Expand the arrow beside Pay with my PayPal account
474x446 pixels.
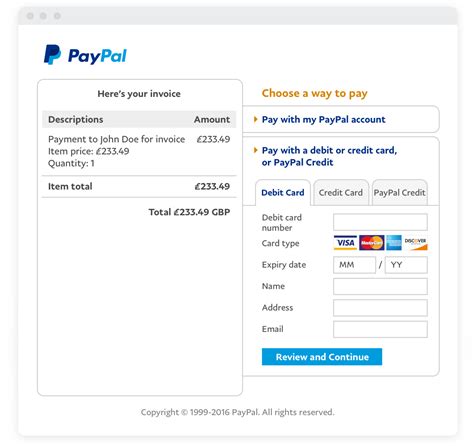tap(256, 119)
